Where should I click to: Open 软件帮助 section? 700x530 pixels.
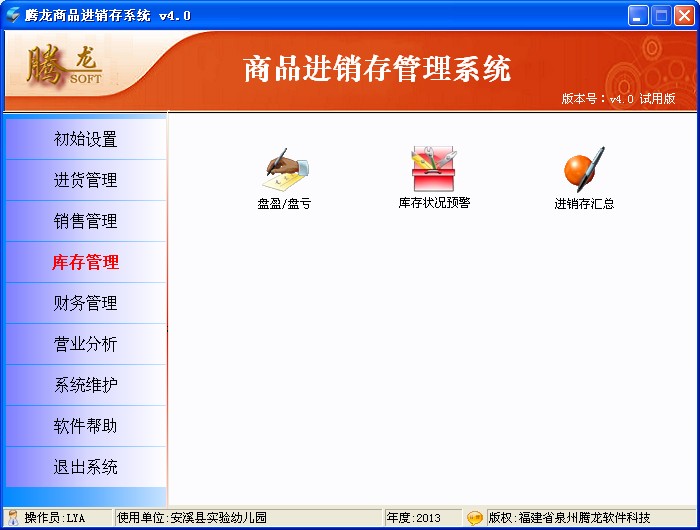(x=86, y=426)
